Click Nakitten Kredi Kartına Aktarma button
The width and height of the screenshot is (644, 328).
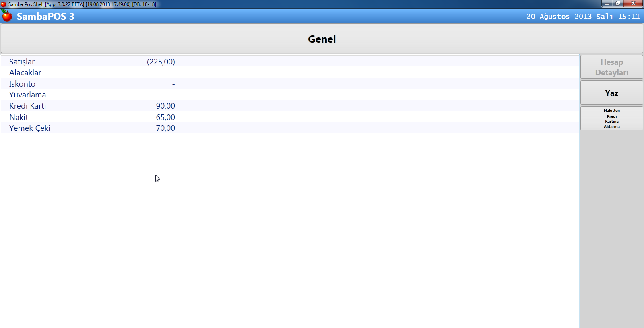[x=611, y=118]
